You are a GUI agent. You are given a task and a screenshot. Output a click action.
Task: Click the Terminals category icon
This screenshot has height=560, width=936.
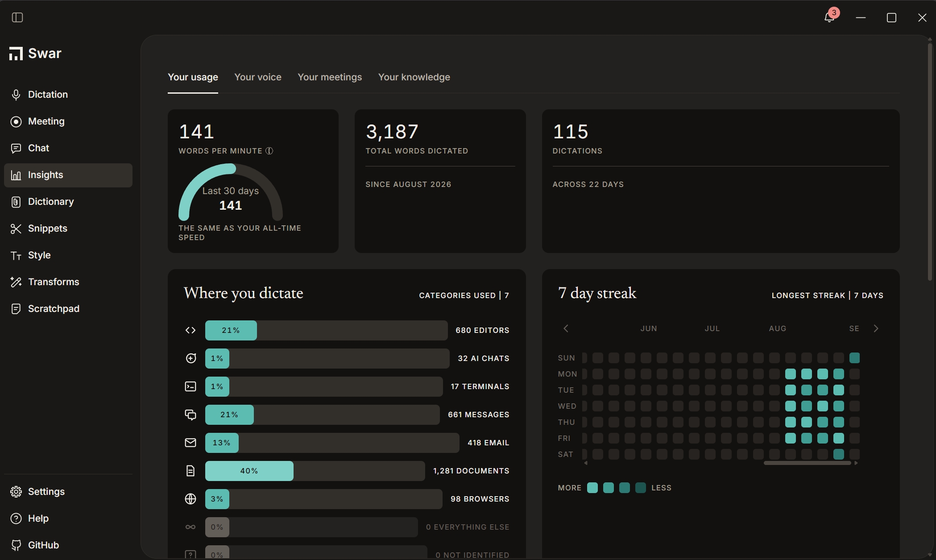(191, 386)
